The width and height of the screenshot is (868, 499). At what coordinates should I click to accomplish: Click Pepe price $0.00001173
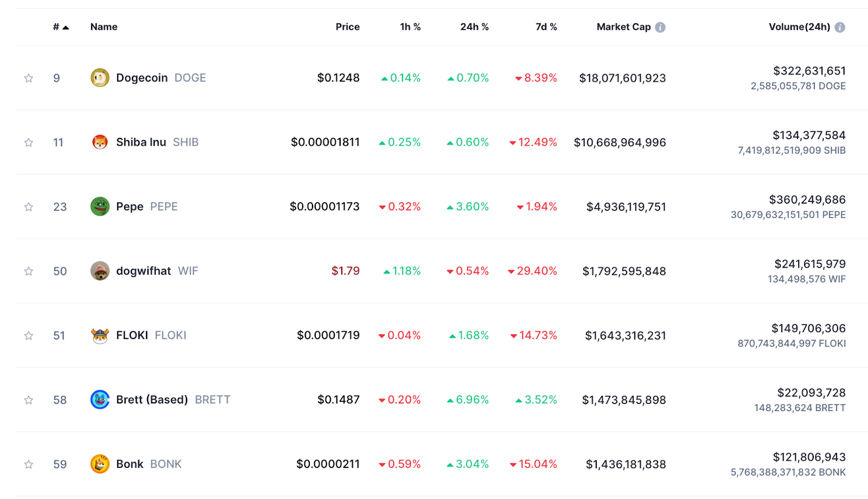tap(324, 206)
